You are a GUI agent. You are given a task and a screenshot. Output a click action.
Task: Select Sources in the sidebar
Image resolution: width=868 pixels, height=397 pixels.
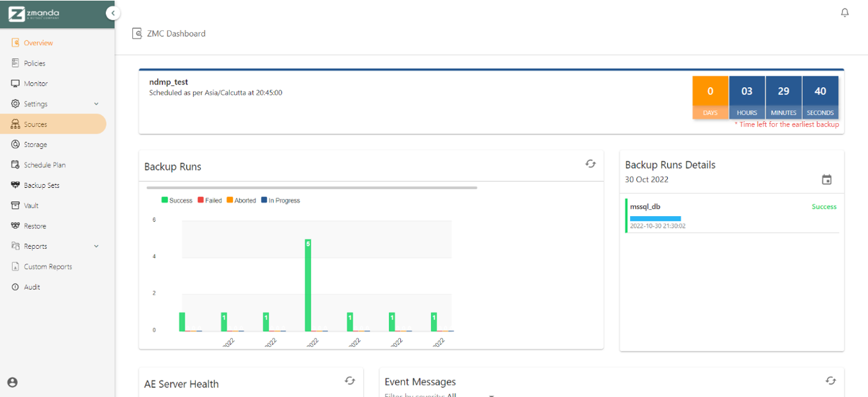(53, 124)
